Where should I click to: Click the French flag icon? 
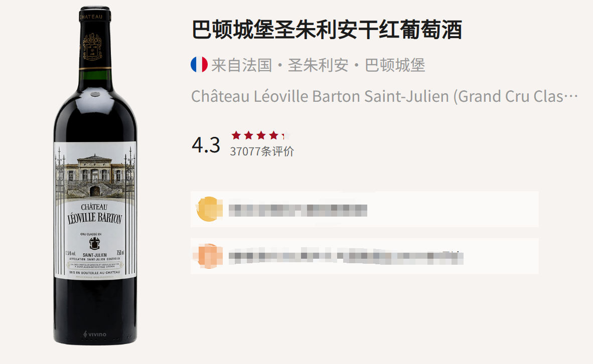tap(199, 65)
